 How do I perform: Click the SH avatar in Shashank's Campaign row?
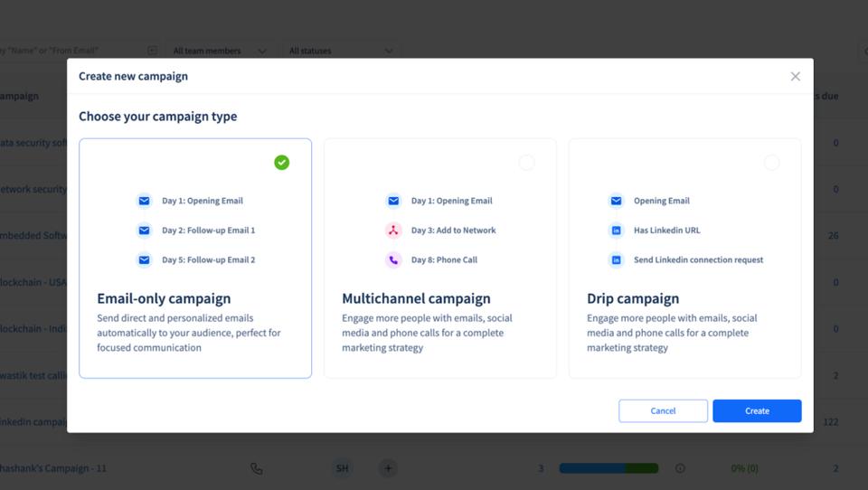tap(342, 468)
